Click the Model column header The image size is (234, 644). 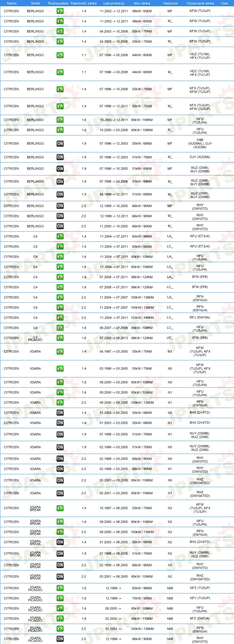pos(36,3)
